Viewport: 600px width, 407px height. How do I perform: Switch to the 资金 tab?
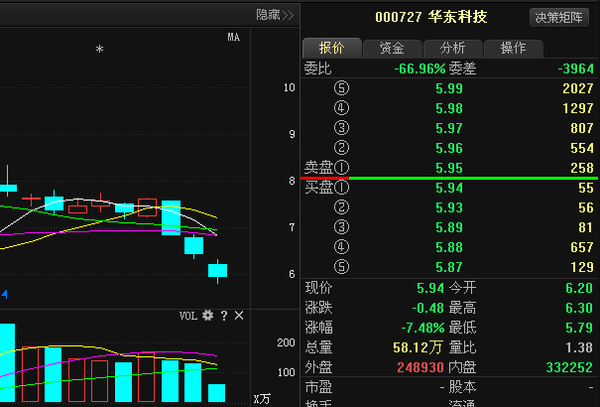[391, 48]
